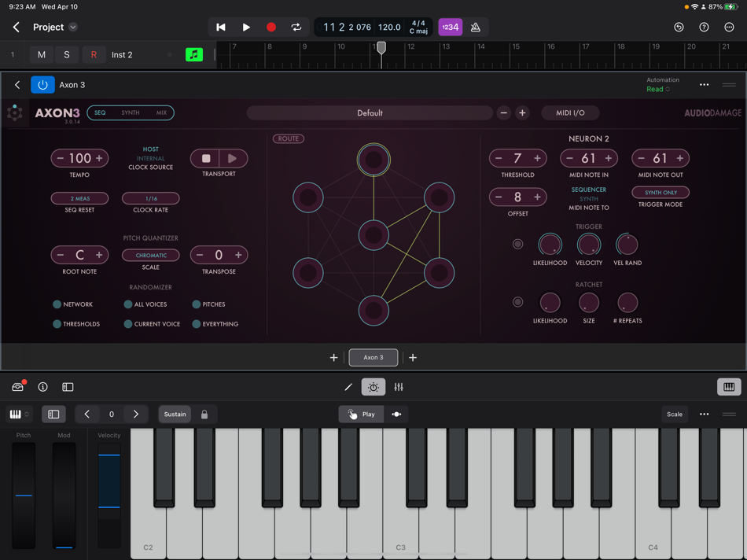Open the Default preset selector

click(x=370, y=112)
